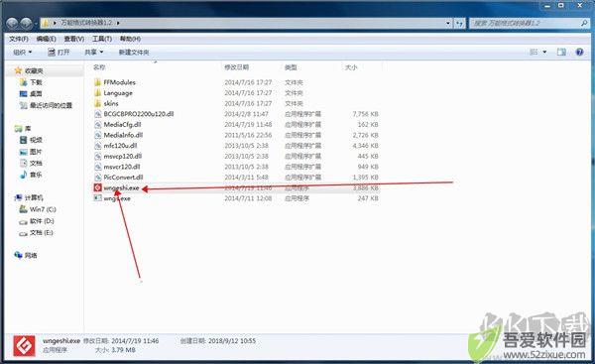This screenshot has height=364, width=595.
Task: Click the Music note icon in Libraries
Action: [23, 175]
